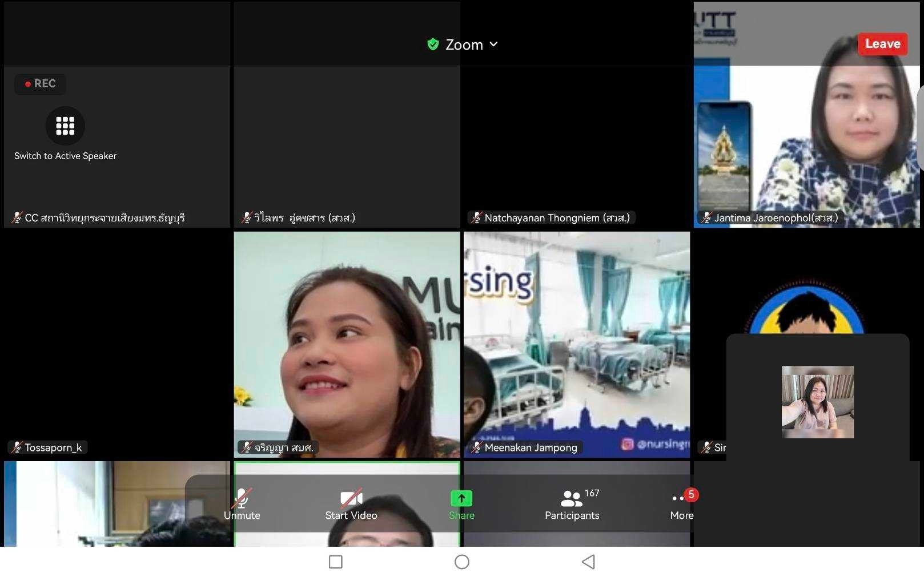Open the More options menu
Image resolution: width=924 pixels, height=577 pixels.
[682, 505]
